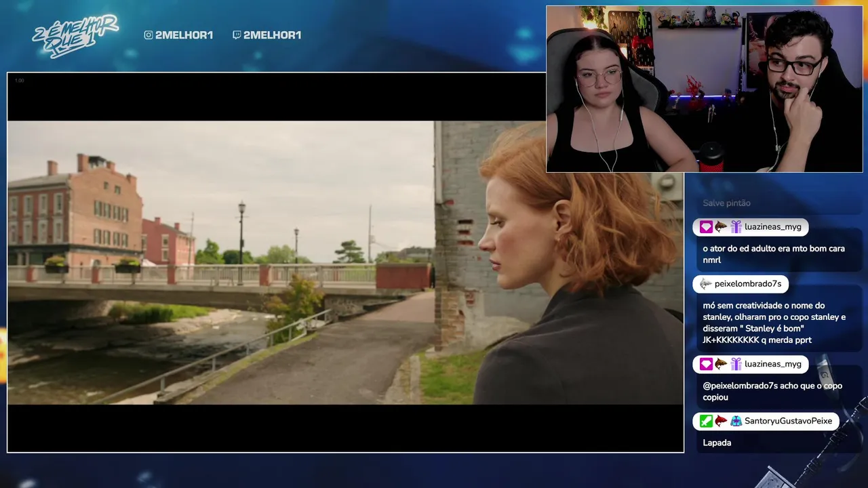Image resolution: width=868 pixels, height=488 pixels.
Task: Open the SantoryuGustavoPeixe chat username
Action: [x=788, y=421]
